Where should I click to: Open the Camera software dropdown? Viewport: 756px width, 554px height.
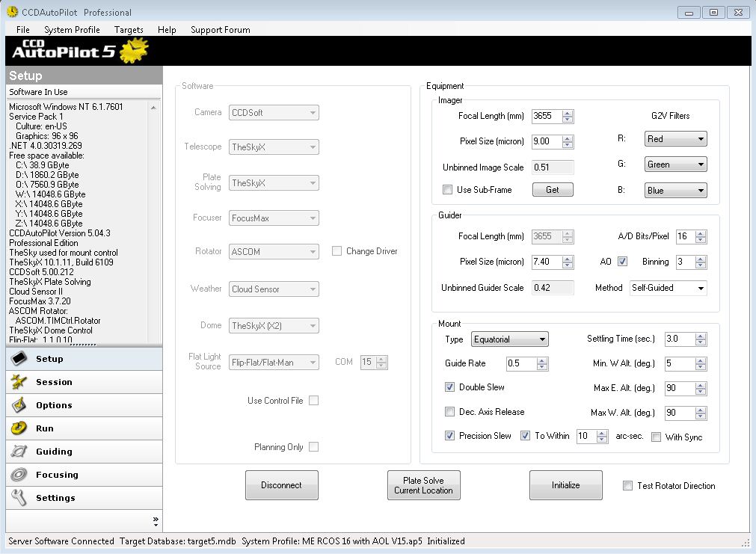click(x=274, y=112)
